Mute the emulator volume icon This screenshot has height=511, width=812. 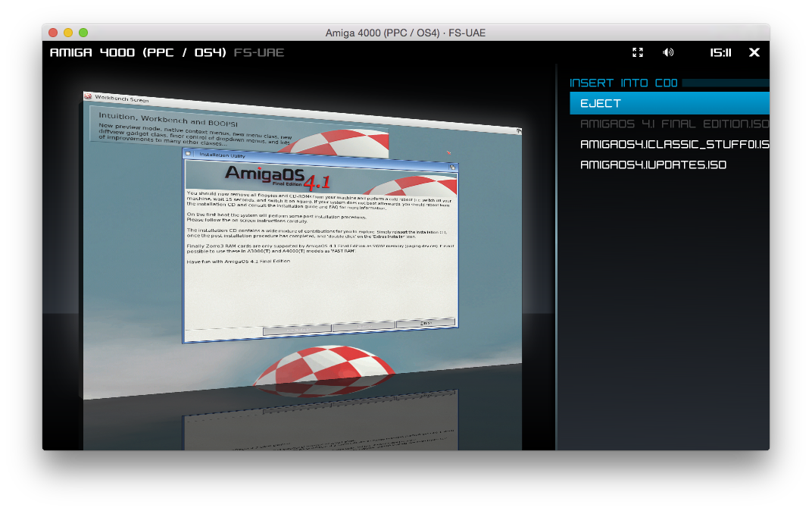coord(668,52)
